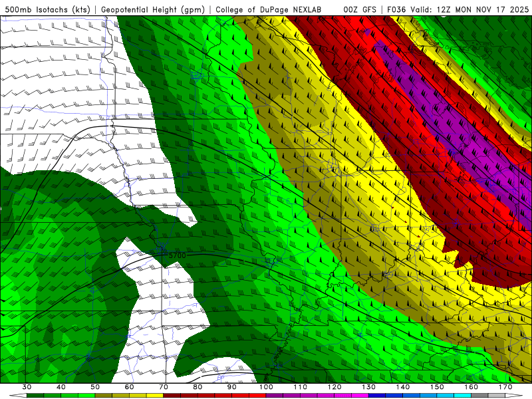Image resolution: width=532 pixels, height=399 pixels.
Task: Click the '80' legend value
Action: point(198,387)
